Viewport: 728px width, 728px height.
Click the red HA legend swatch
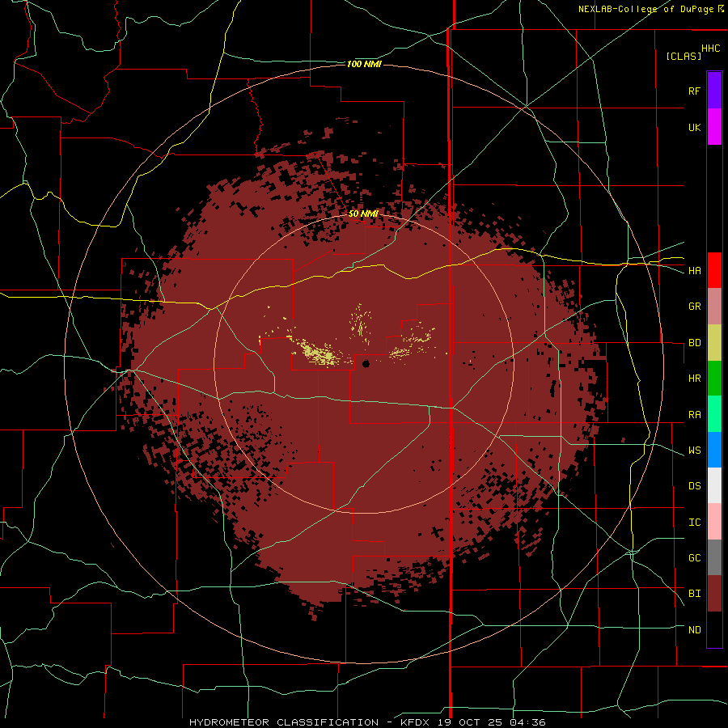click(x=714, y=270)
